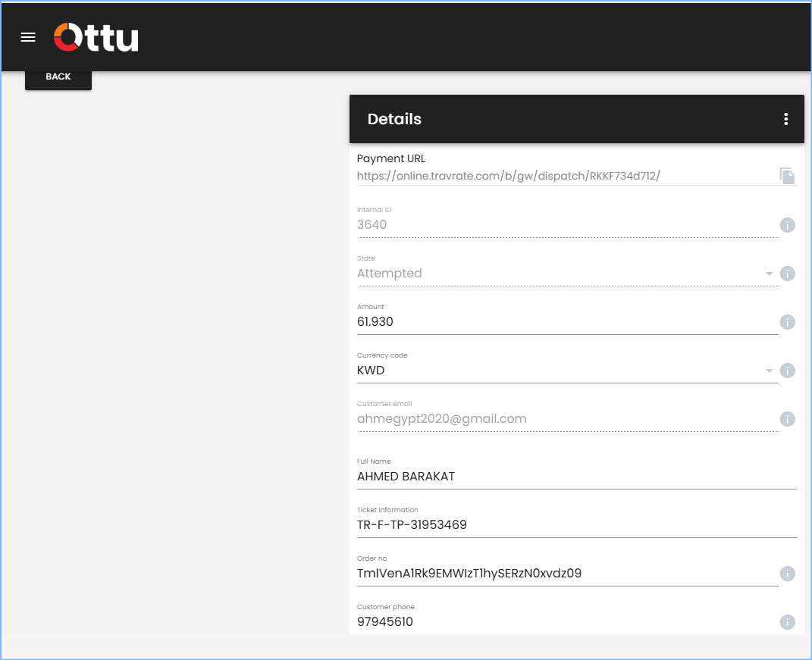Click the Ticket Information field TR-F-TP-31953469

pos(576,525)
